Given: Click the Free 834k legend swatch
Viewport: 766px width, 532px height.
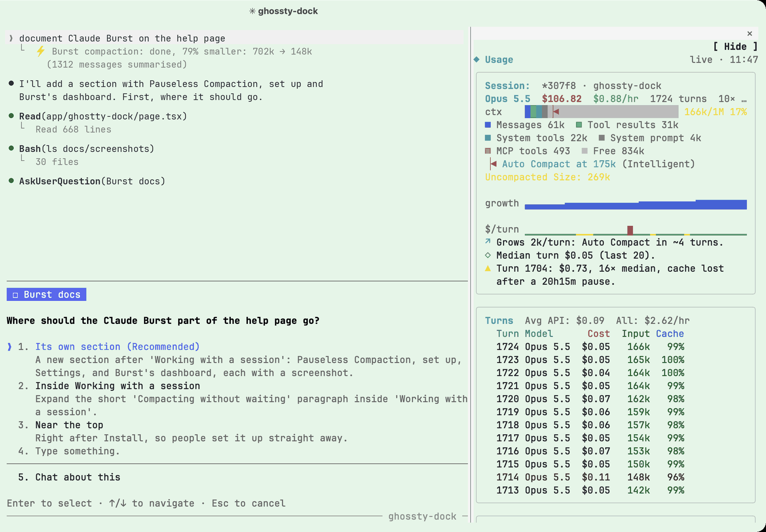Looking at the screenshot, I should coord(585,151).
